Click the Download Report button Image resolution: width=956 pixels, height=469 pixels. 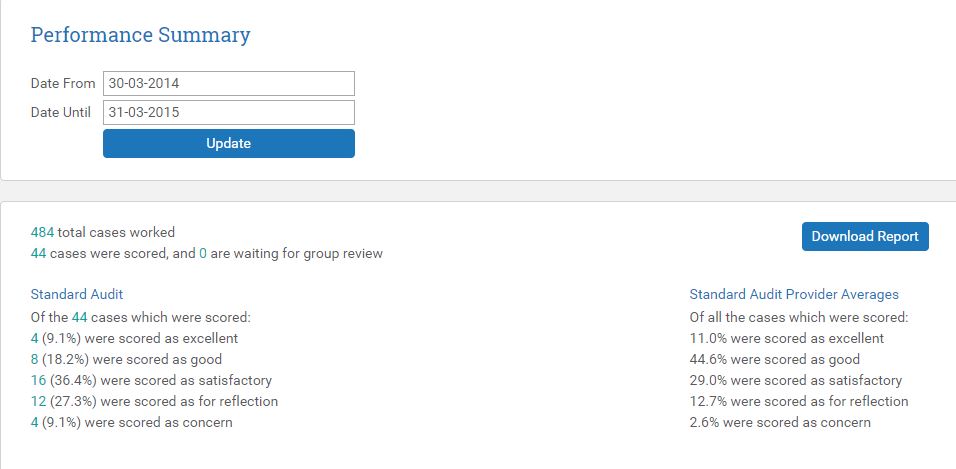(x=864, y=237)
